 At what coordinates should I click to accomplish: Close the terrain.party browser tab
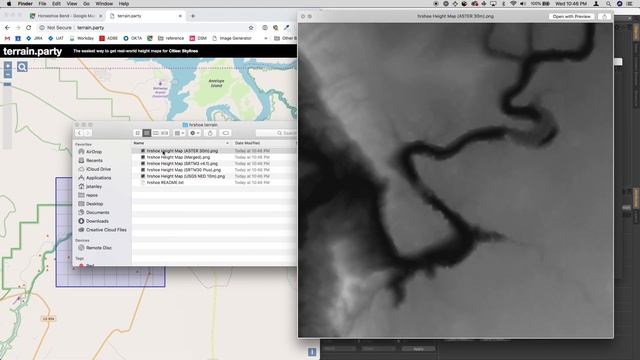coord(180,16)
